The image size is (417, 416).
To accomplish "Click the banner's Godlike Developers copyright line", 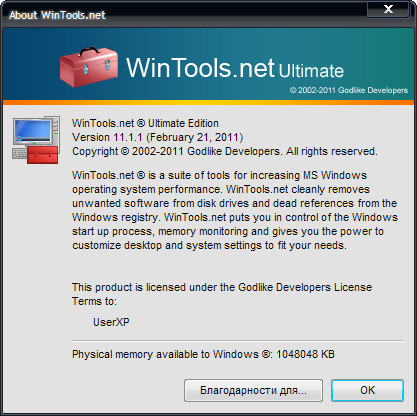I will pyautogui.click(x=349, y=90).
